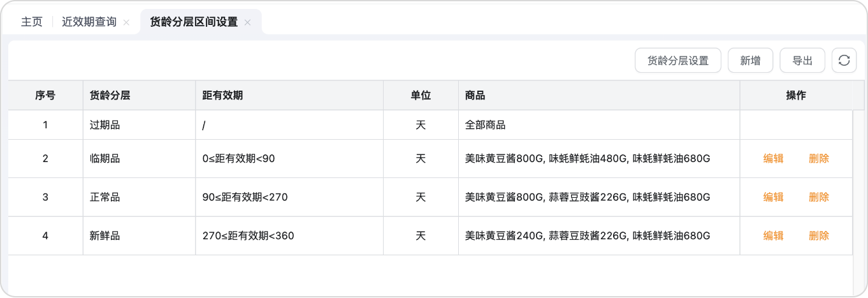Edit the 新鲜品 row
Viewport: 868px width, 298px height.
tap(773, 235)
